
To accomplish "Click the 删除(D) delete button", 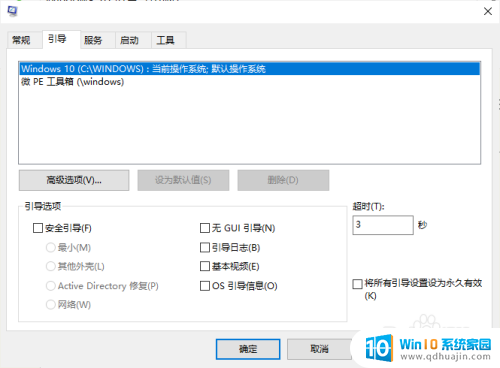I will (x=283, y=180).
